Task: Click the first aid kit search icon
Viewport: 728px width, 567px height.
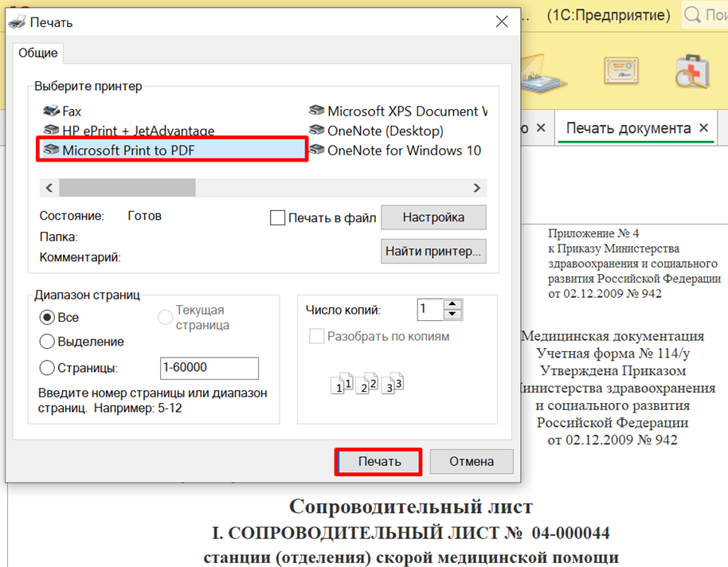Action: (694, 72)
